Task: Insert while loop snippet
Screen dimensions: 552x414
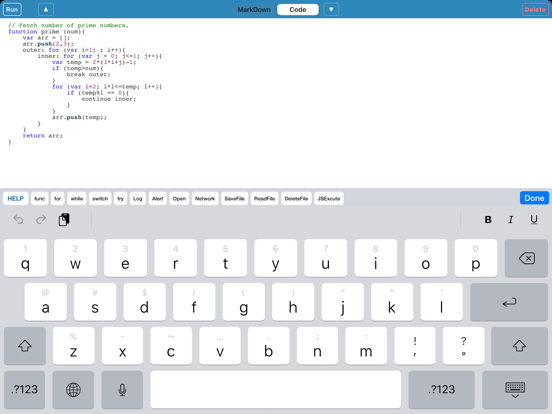Action: pos(77,199)
